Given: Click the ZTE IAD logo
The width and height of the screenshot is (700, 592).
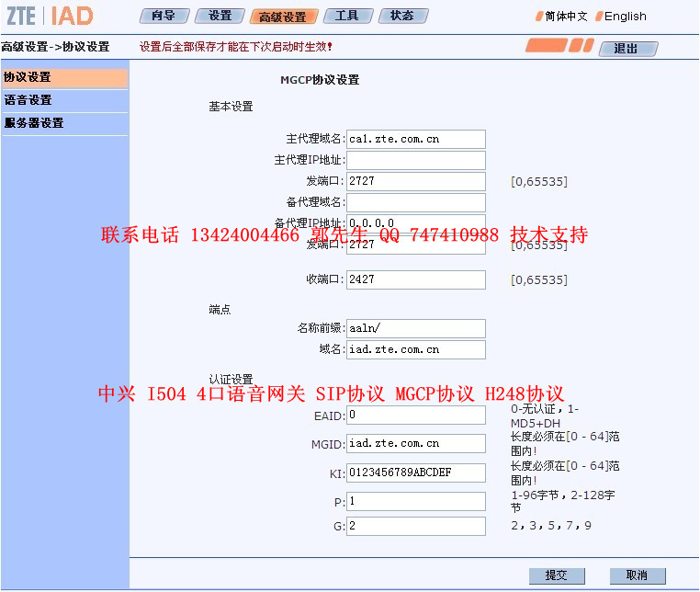Looking at the screenshot, I should (x=50, y=16).
